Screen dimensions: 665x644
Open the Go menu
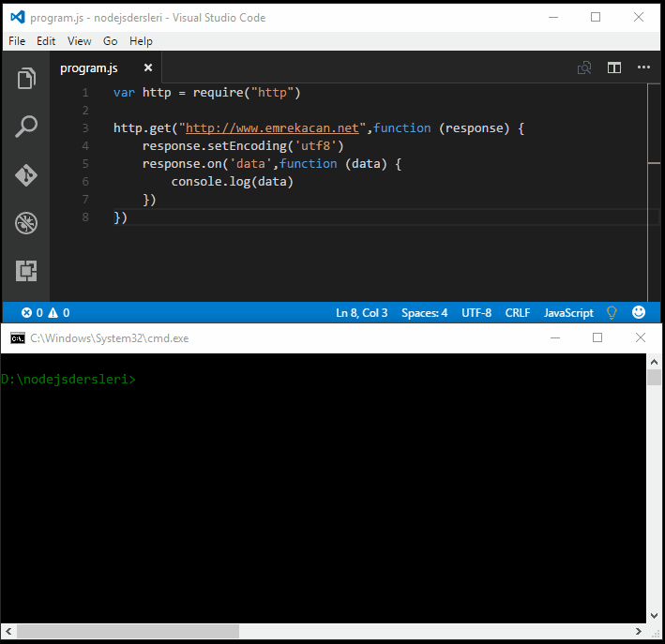click(x=111, y=41)
